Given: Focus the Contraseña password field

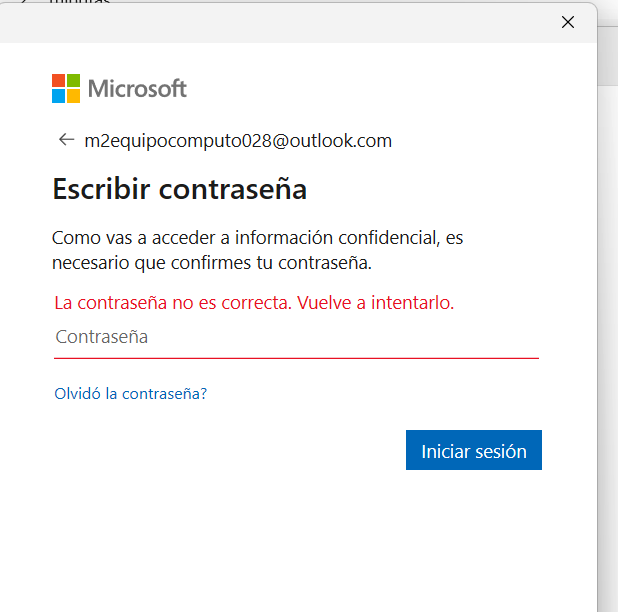Looking at the screenshot, I should [x=296, y=337].
